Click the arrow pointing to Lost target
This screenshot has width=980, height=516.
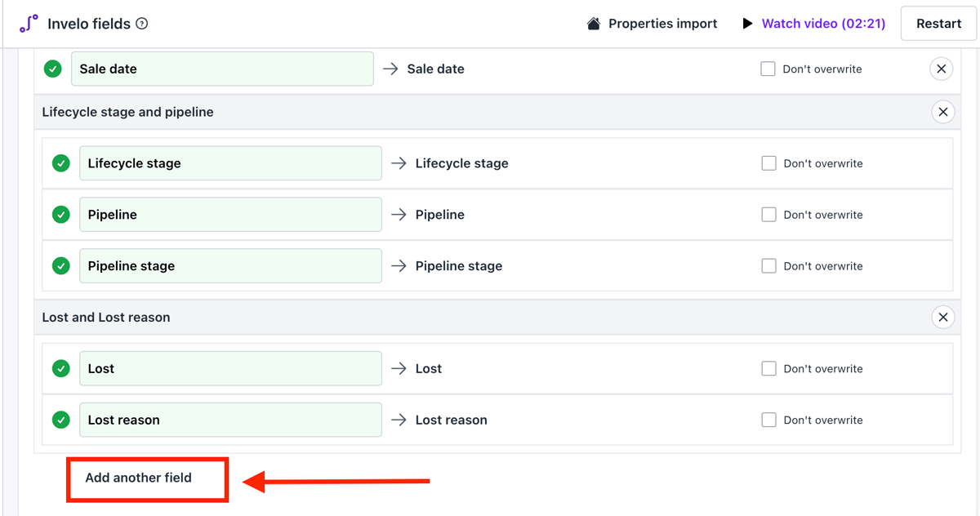point(399,369)
